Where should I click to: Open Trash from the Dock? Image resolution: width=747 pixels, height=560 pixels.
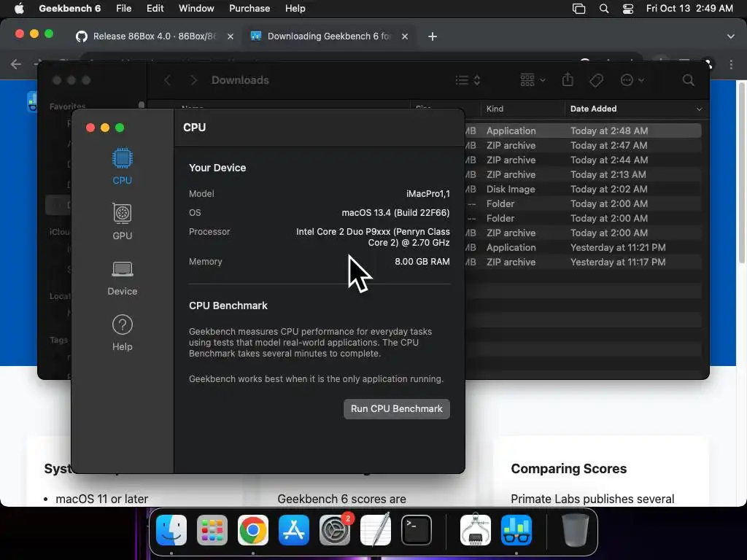pyautogui.click(x=576, y=530)
